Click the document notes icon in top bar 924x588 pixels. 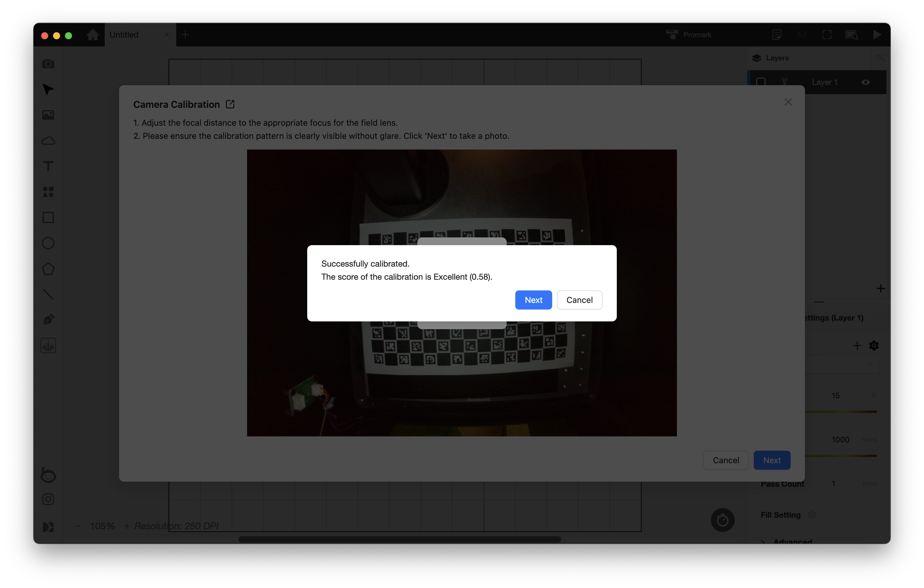(x=777, y=35)
